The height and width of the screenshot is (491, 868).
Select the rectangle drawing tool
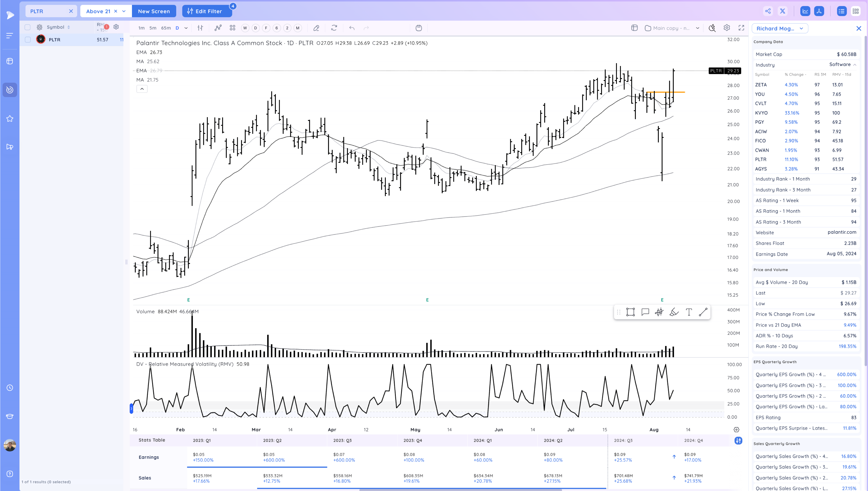(630, 312)
